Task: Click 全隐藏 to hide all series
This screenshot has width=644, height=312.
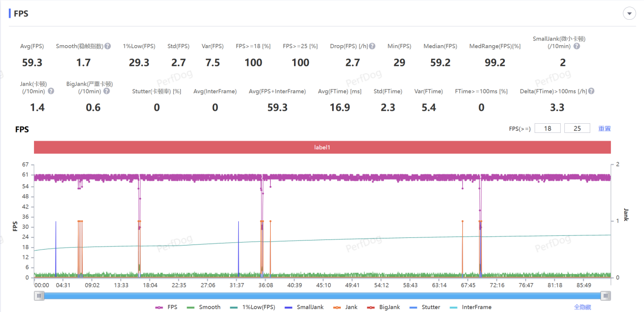Action: point(582,307)
